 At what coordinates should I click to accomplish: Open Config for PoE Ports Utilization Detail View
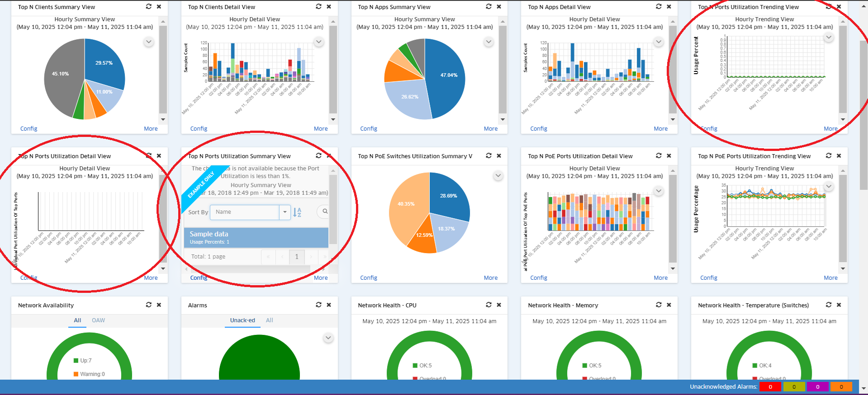[x=539, y=278]
